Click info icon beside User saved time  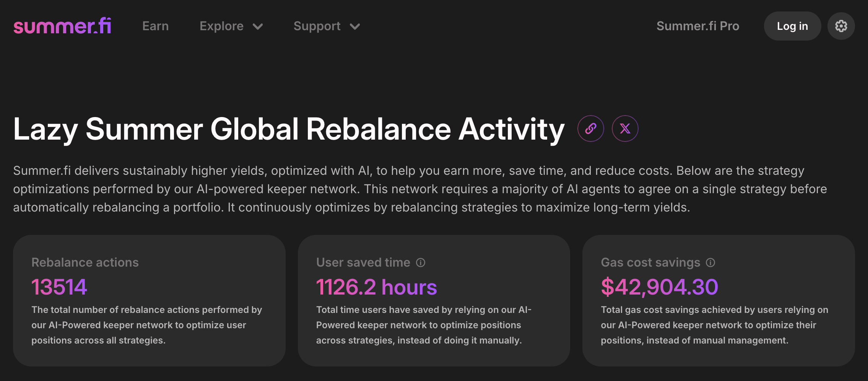click(421, 262)
